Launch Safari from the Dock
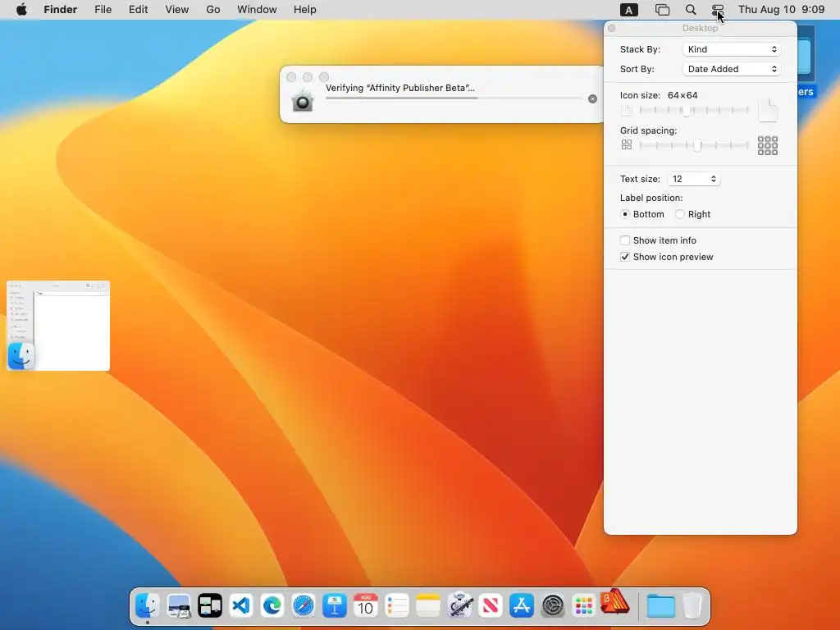This screenshot has height=630, width=840. tap(304, 606)
